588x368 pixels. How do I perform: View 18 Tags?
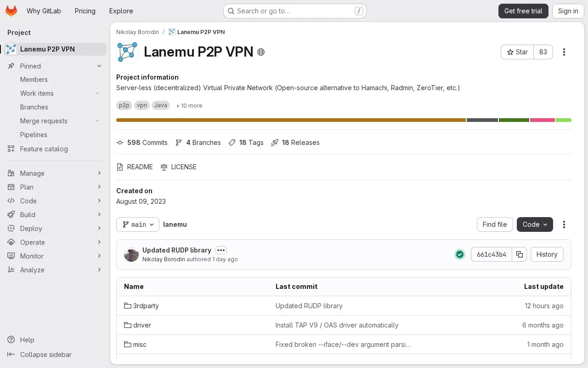[x=246, y=143]
